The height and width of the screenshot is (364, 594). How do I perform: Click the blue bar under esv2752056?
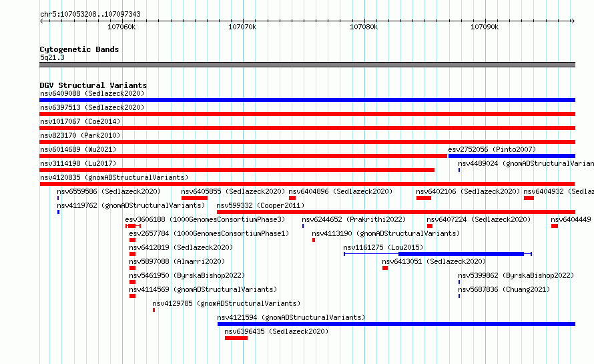512,156
